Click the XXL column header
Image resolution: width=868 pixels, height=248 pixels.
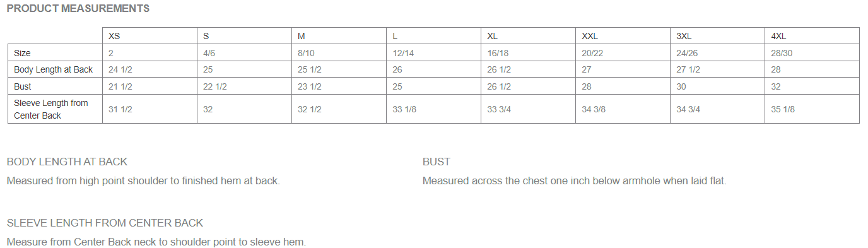[623, 36]
